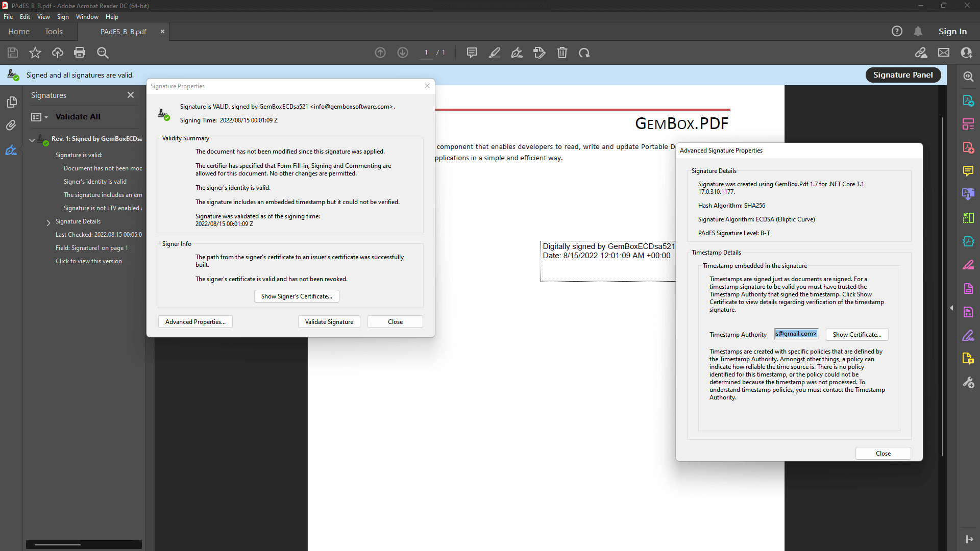The width and height of the screenshot is (980, 551).
Task: Open the page thumbnails panel icon
Action: point(11,102)
